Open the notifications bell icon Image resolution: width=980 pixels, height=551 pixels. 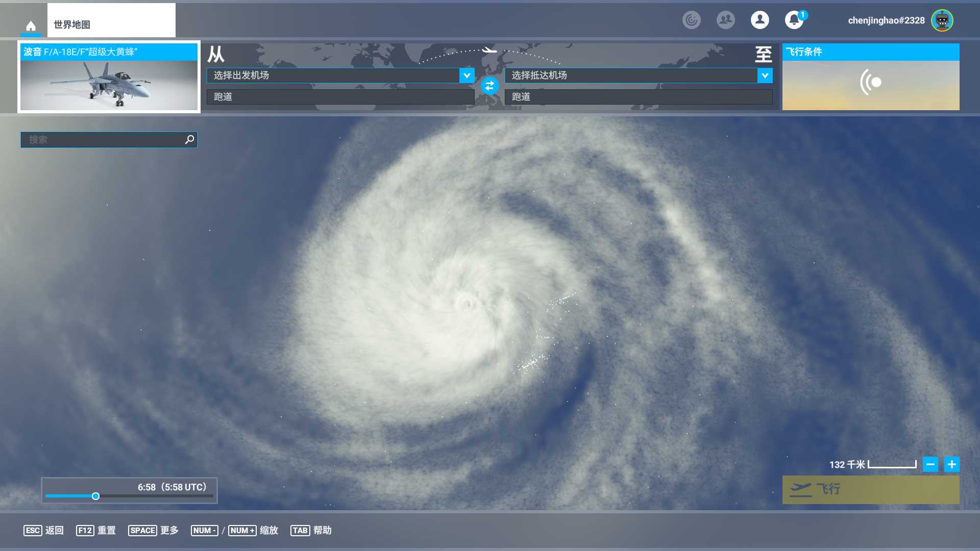click(x=794, y=20)
